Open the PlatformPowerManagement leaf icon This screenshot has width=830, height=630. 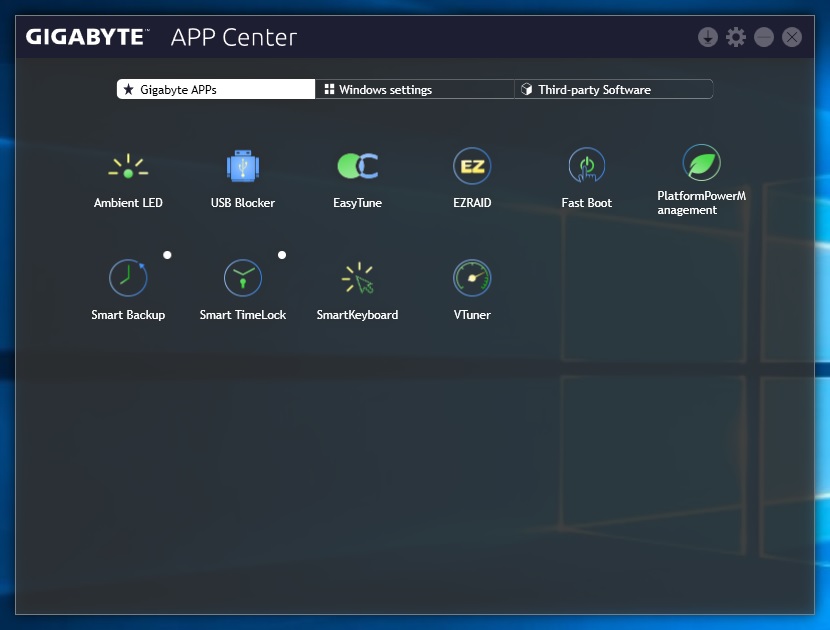point(701,163)
